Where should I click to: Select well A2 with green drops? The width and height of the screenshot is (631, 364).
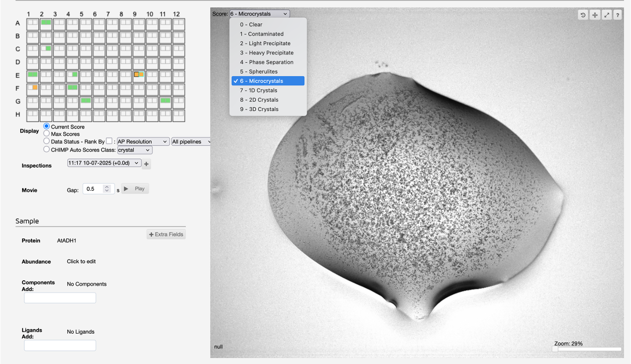pyautogui.click(x=46, y=24)
